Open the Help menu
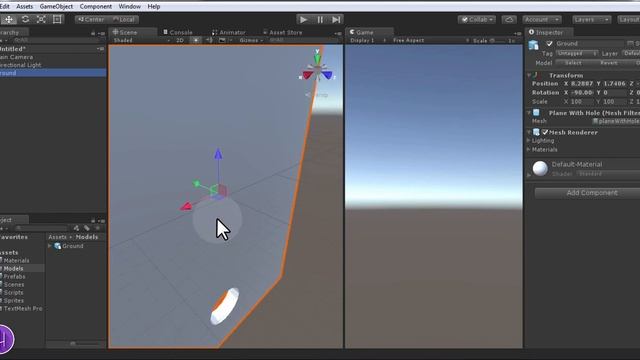This screenshot has height=360, width=640. pos(153,7)
